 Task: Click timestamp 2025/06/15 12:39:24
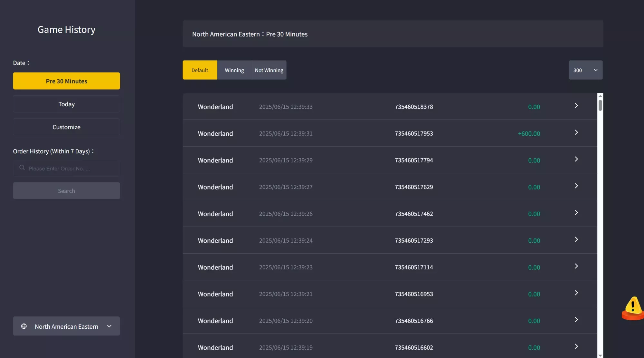[286, 240]
